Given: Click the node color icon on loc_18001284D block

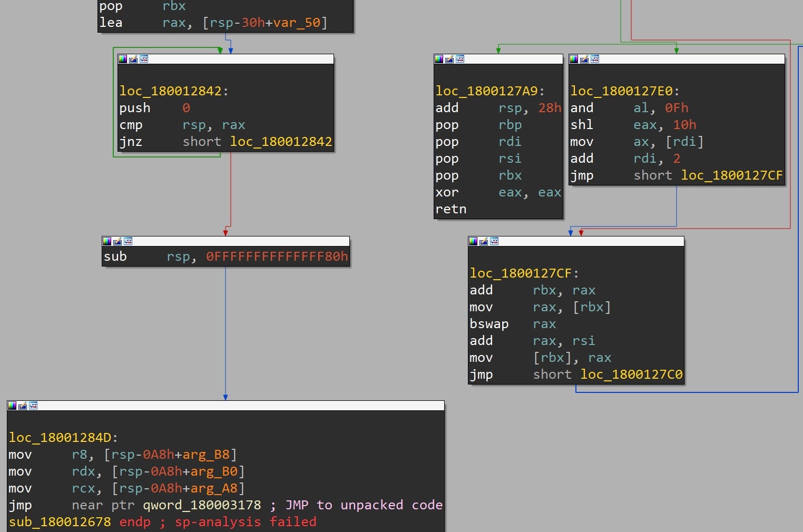Looking at the screenshot, I should coord(12,406).
